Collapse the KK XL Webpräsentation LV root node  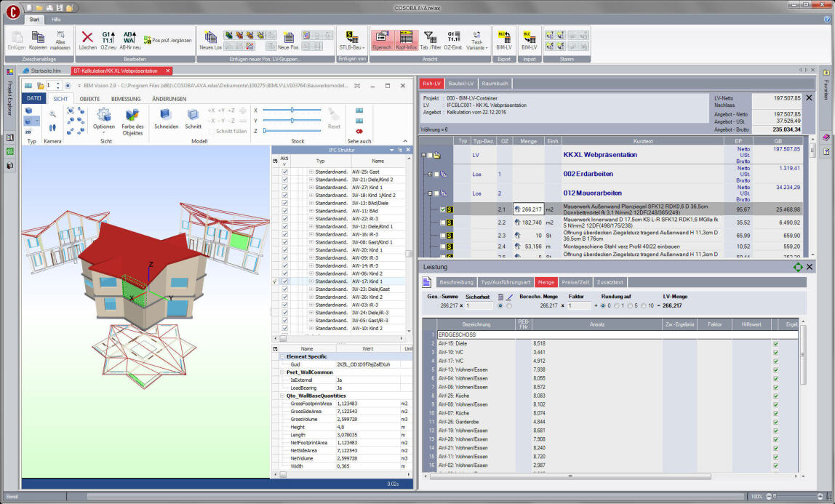[x=423, y=156]
